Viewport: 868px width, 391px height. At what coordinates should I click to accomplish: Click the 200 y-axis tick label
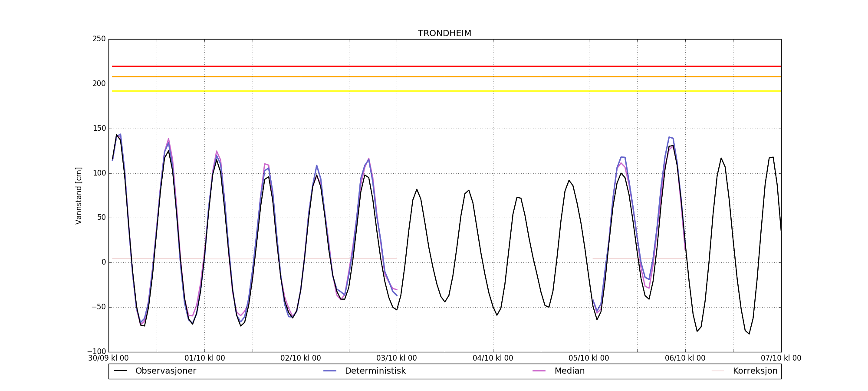click(x=99, y=84)
